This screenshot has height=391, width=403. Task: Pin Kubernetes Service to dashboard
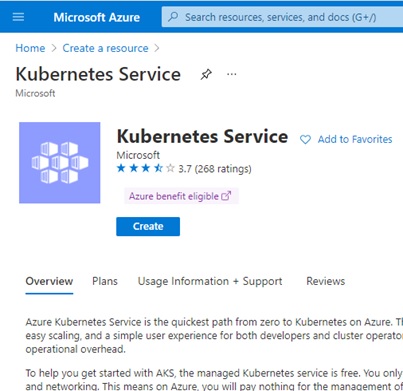206,74
